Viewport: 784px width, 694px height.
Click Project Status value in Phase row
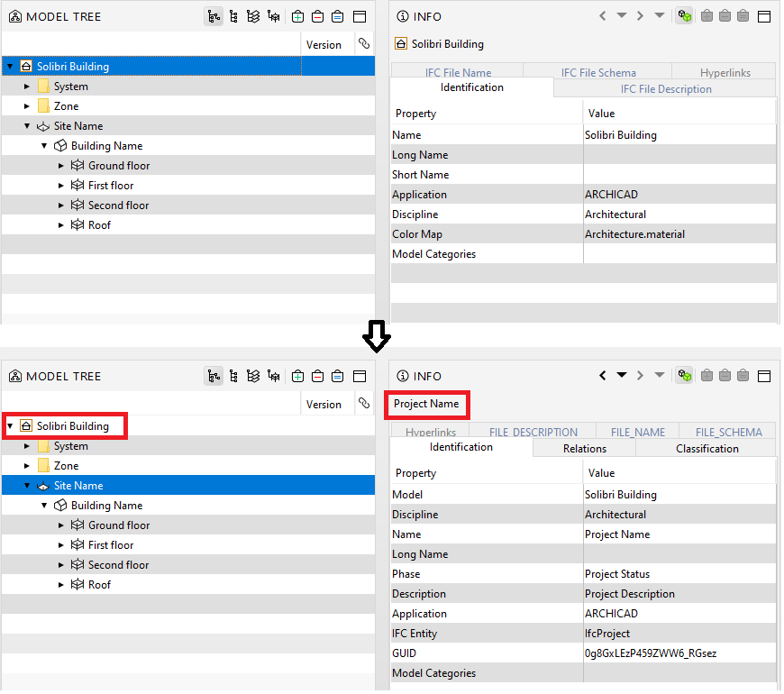pos(617,574)
